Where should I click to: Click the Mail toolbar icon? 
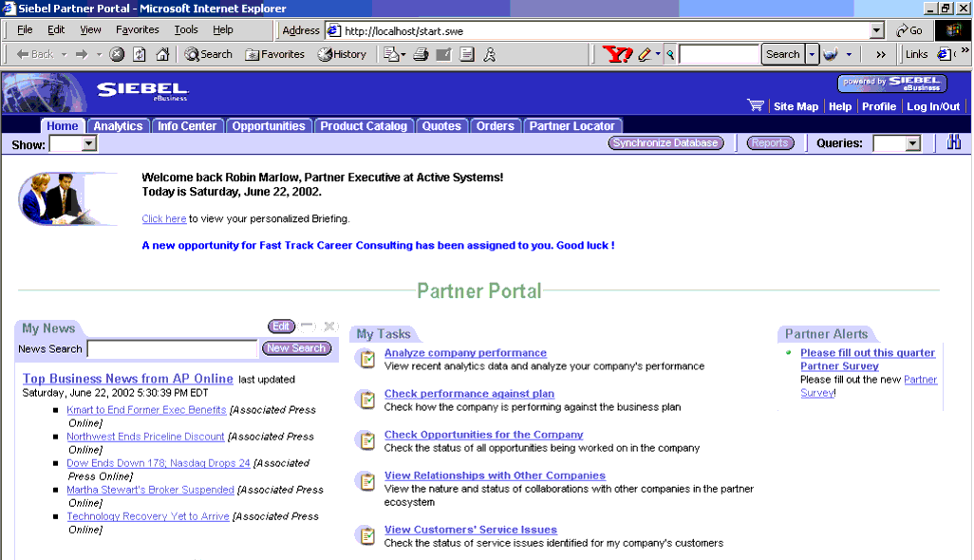(391, 55)
